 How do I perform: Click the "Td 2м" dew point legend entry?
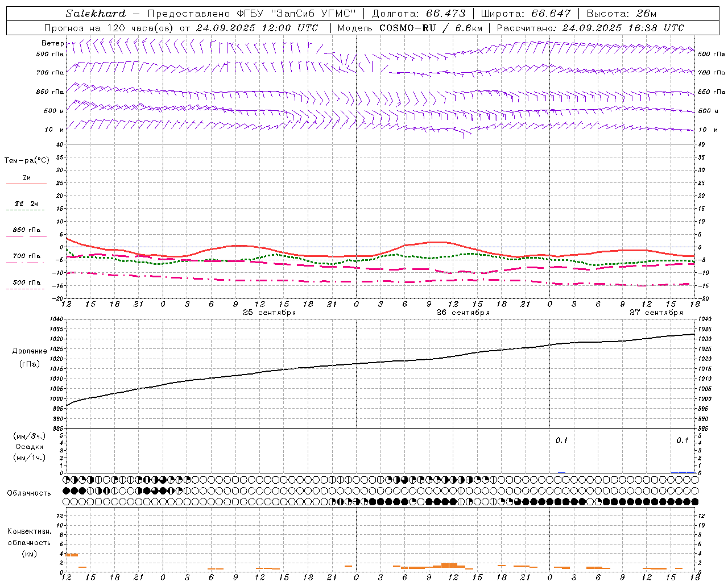(27, 203)
